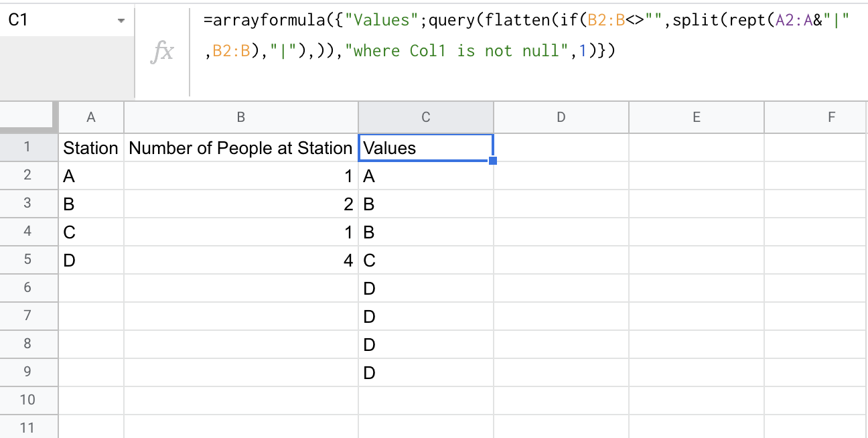Click the fx function icon

(x=162, y=52)
